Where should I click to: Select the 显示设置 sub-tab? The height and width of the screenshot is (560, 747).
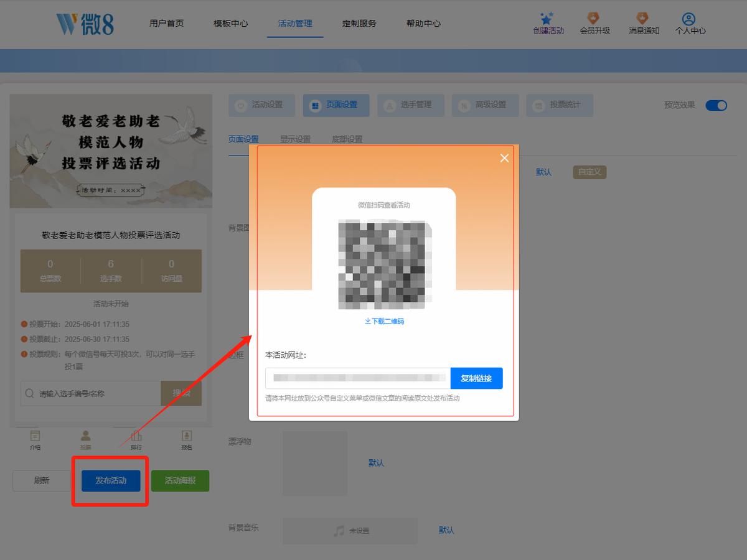(295, 139)
